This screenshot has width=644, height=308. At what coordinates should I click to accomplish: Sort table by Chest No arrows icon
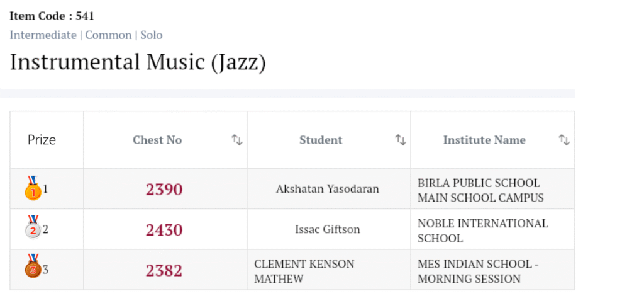point(237,140)
